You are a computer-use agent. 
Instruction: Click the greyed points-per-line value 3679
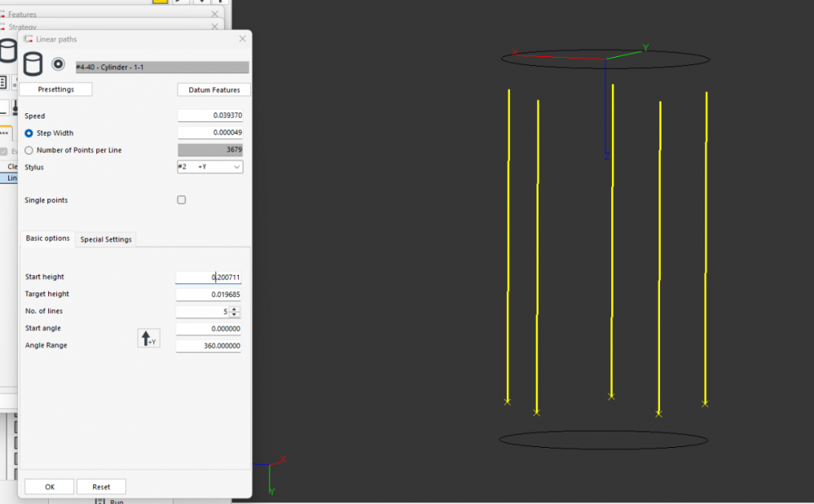[x=210, y=150]
